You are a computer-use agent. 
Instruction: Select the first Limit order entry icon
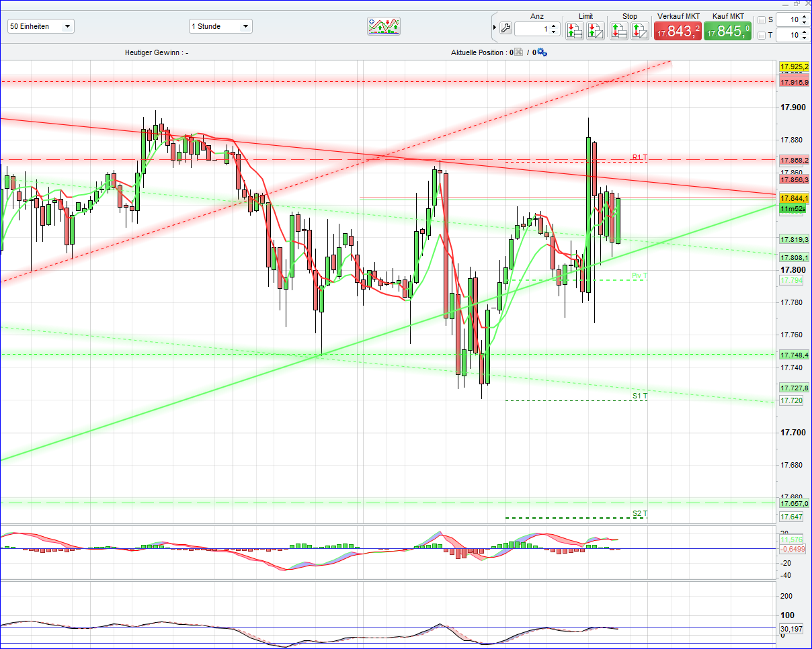575,29
